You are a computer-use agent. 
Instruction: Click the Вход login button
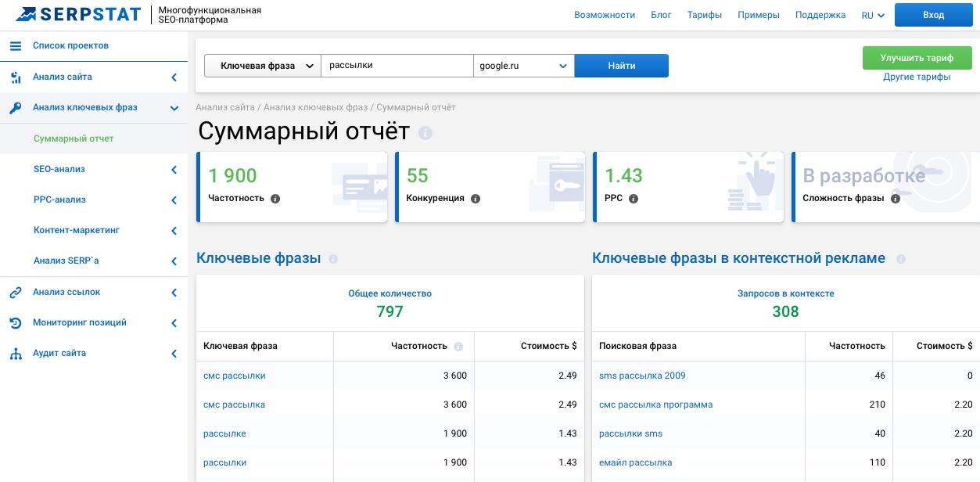[933, 15]
